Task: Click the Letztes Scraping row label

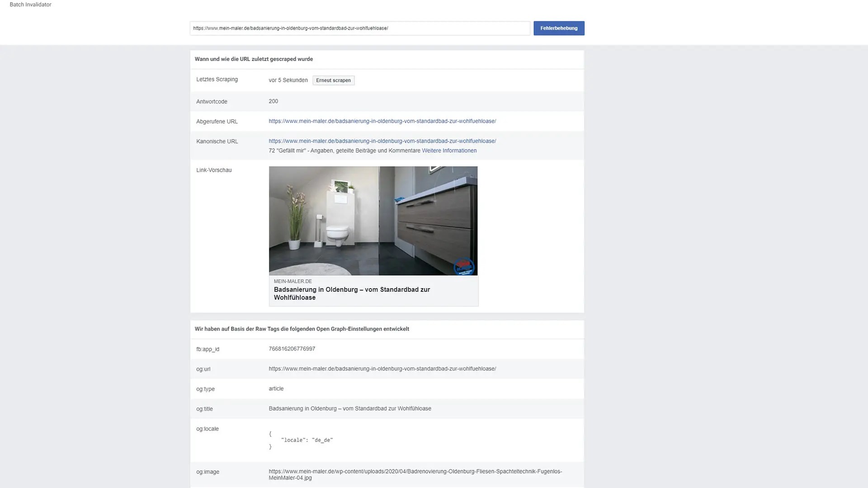Action: click(217, 80)
